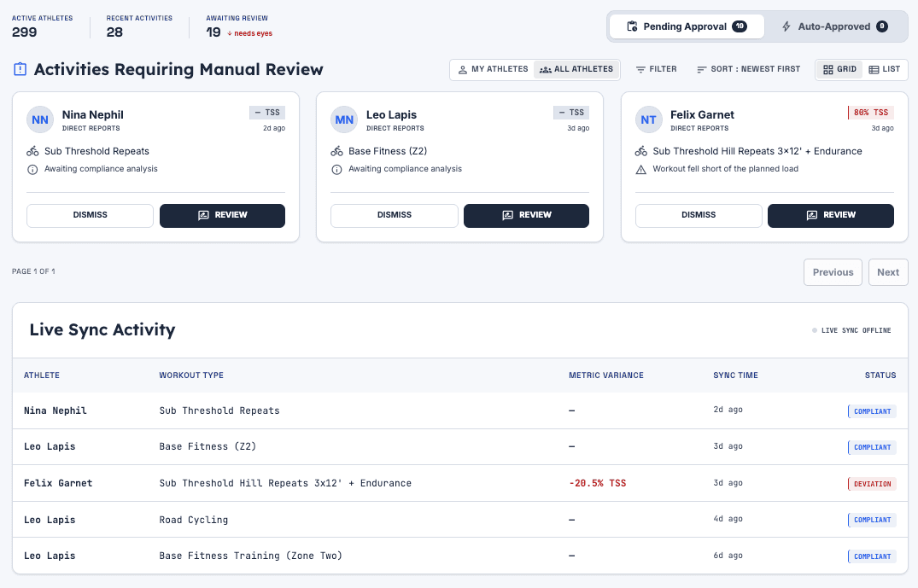Click Base Fitness Training (Zone Two) row
This screenshot has width=918, height=588.
tap(459, 556)
